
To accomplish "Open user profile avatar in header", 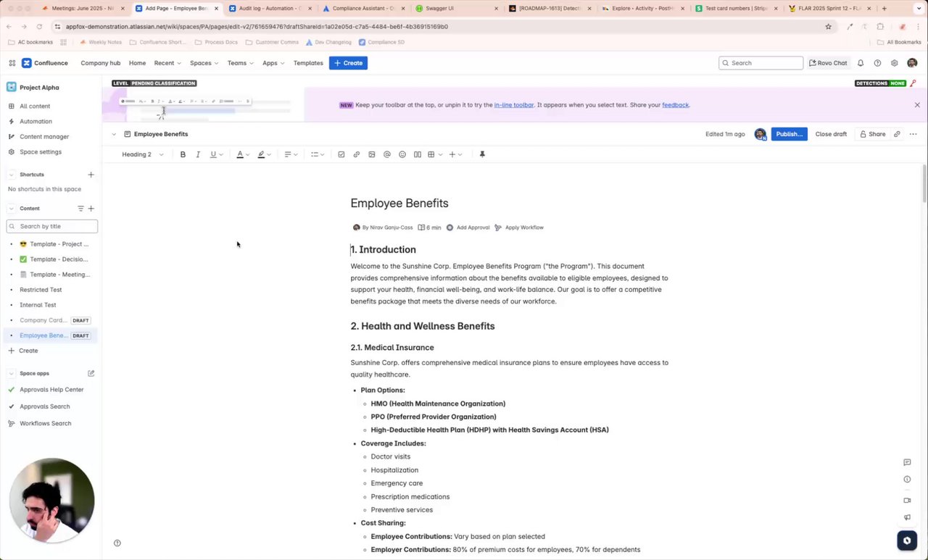I will (912, 63).
